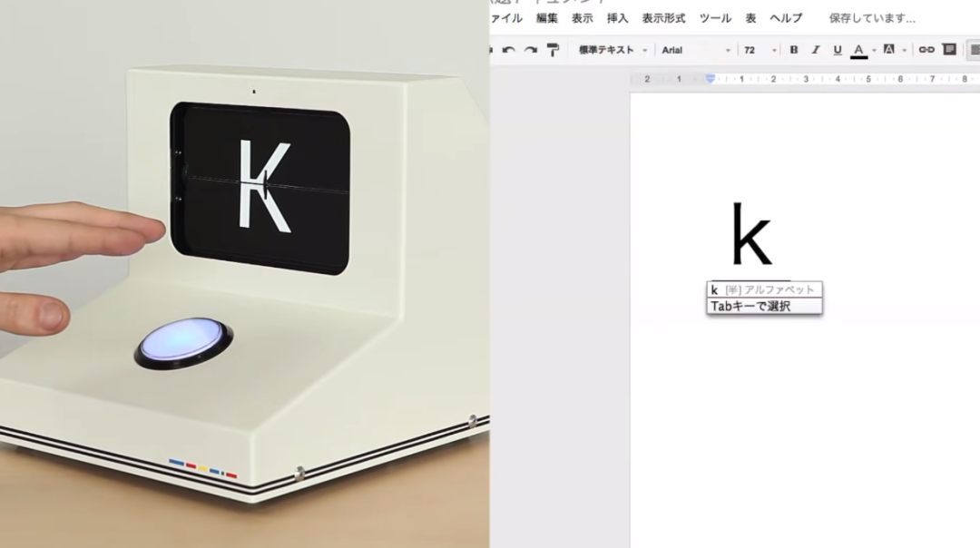Click the large letter k in document
The width and height of the screenshot is (980, 548).
click(x=751, y=234)
